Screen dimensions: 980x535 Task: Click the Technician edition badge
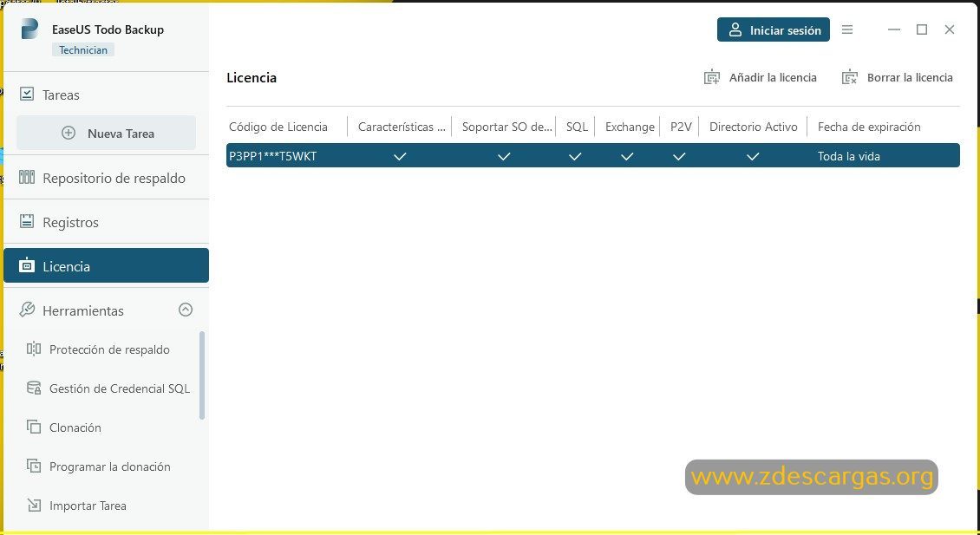(x=83, y=50)
